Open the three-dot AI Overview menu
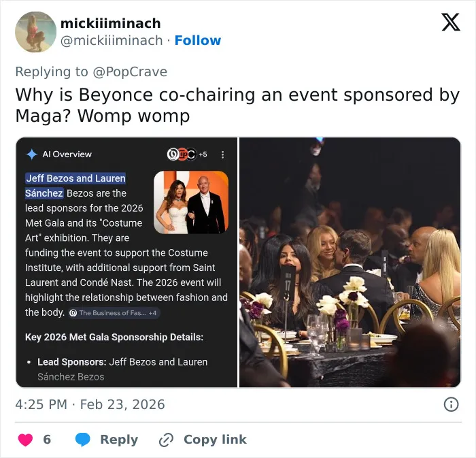This screenshot has width=476, height=458. tap(222, 154)
